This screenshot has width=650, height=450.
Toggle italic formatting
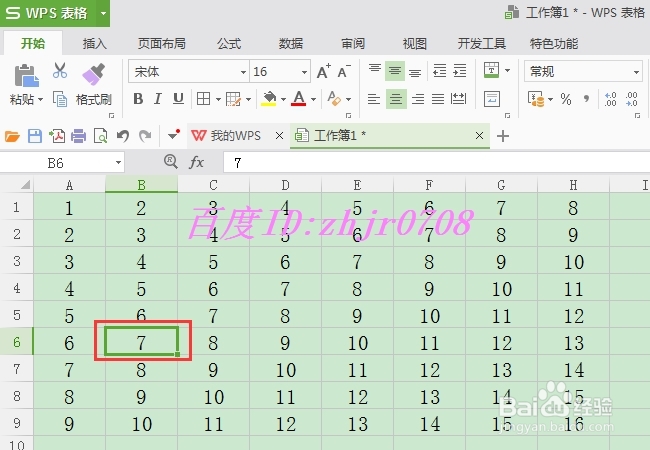pyautogui.click(x=158, y=99)
